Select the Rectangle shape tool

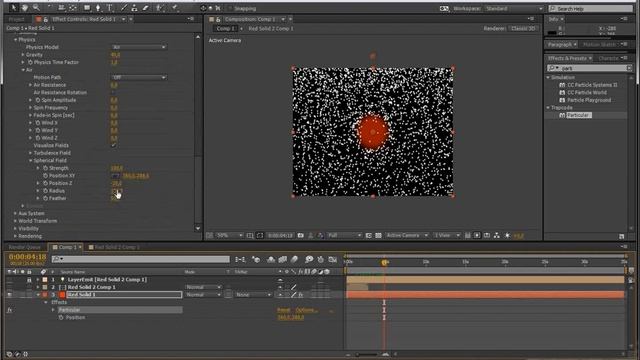[x=87, y=8]
